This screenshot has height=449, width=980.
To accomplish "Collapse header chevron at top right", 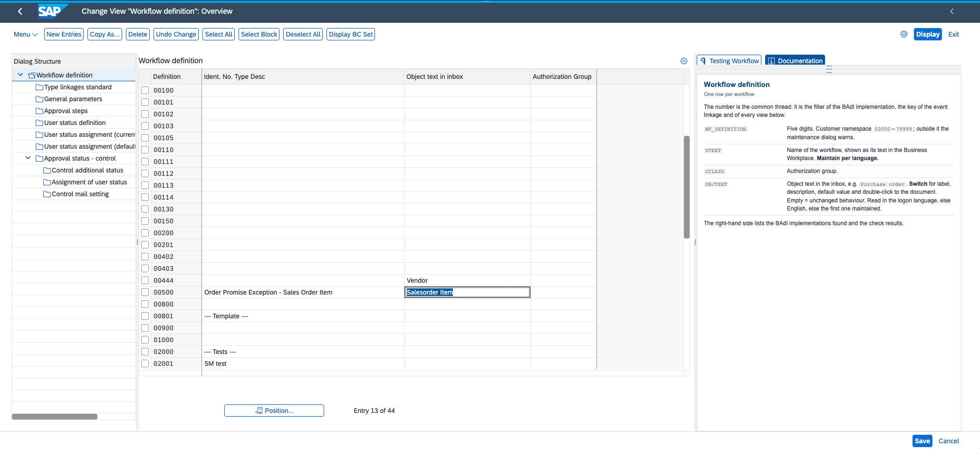I will click(x=952, y=11).
